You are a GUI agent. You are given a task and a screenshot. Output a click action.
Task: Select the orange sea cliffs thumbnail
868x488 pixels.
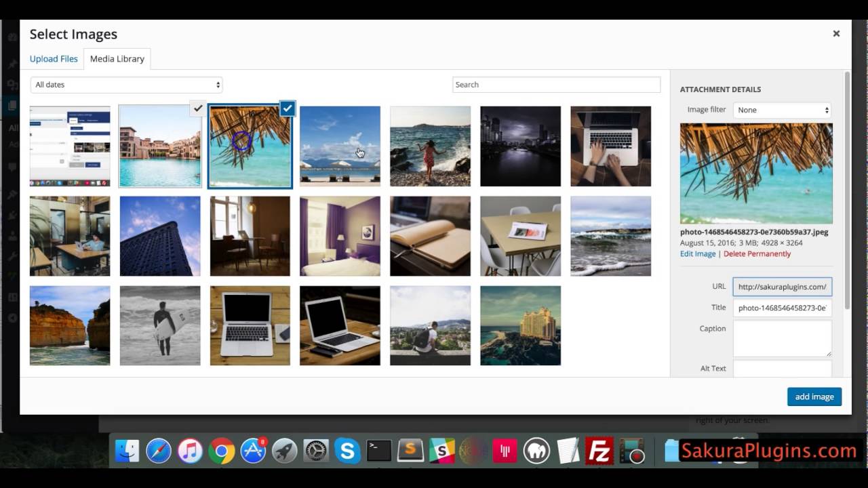[70, 325]
